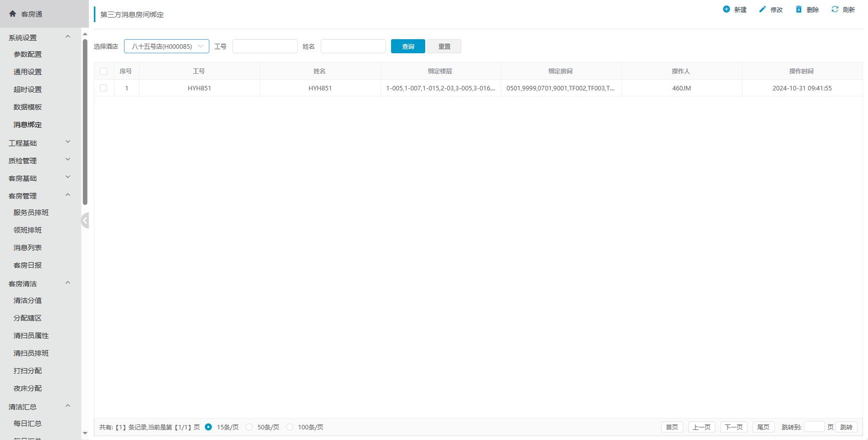Select 100条/页 page size option
This screenshot has height=440, width=868.
290,427
